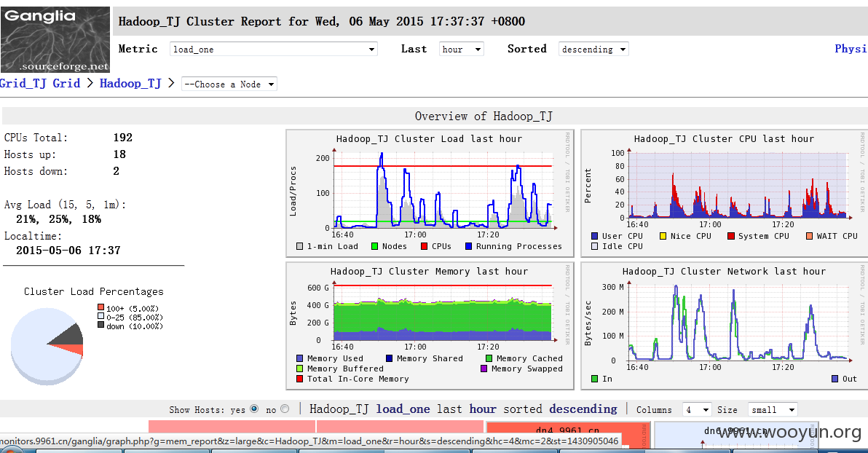The height and width of the screenshot is (453, 868).
Task: Click the network Out legend swatch
Action: point(835,379)
